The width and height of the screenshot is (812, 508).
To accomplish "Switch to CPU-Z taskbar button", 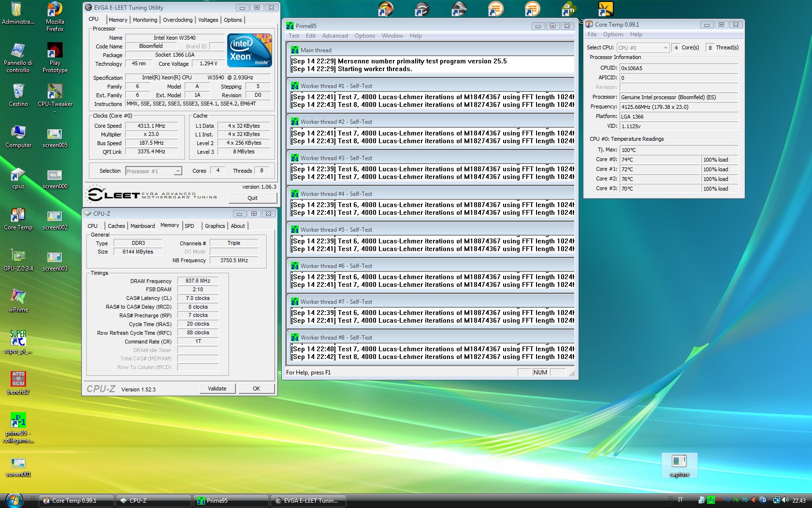I will click(x=153, y=501).
